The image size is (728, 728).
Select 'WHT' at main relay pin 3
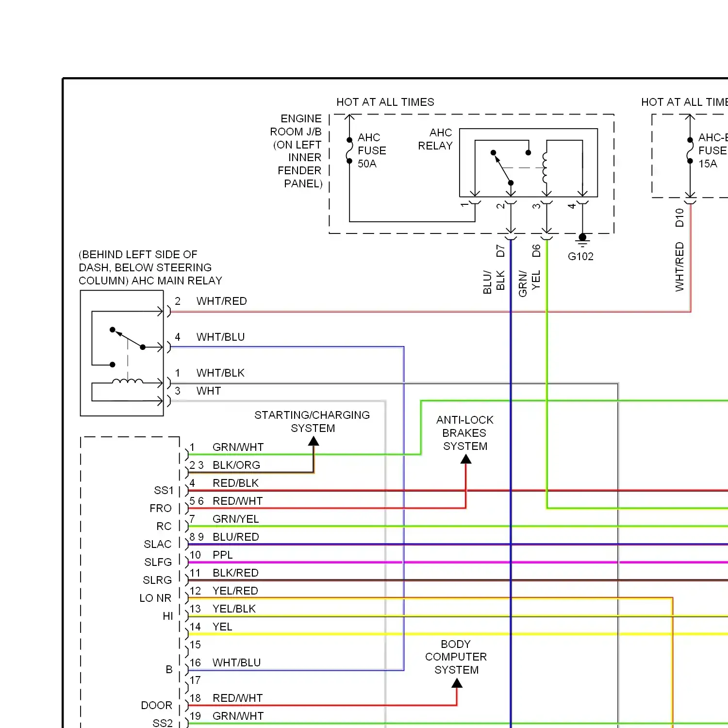coord(209,391)
